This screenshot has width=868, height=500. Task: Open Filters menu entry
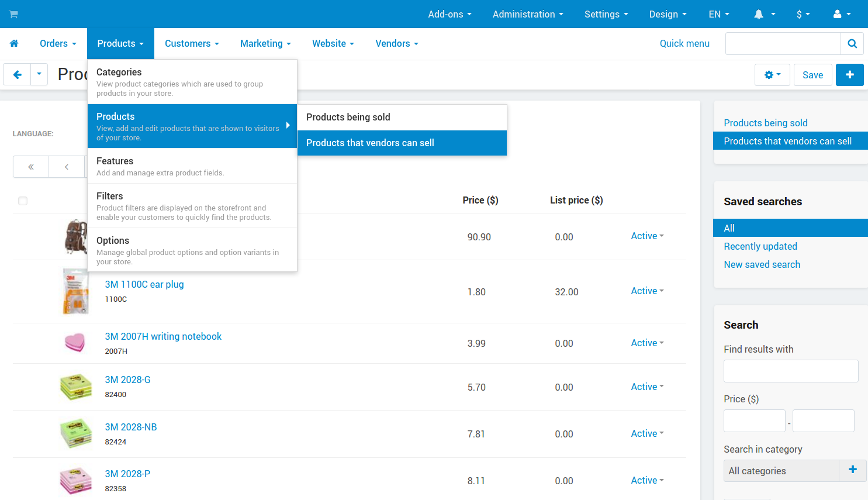point(192,206)
